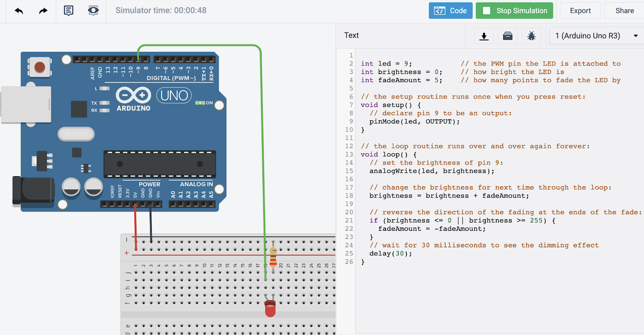Click the Arduino red reset button

[39, 67]
